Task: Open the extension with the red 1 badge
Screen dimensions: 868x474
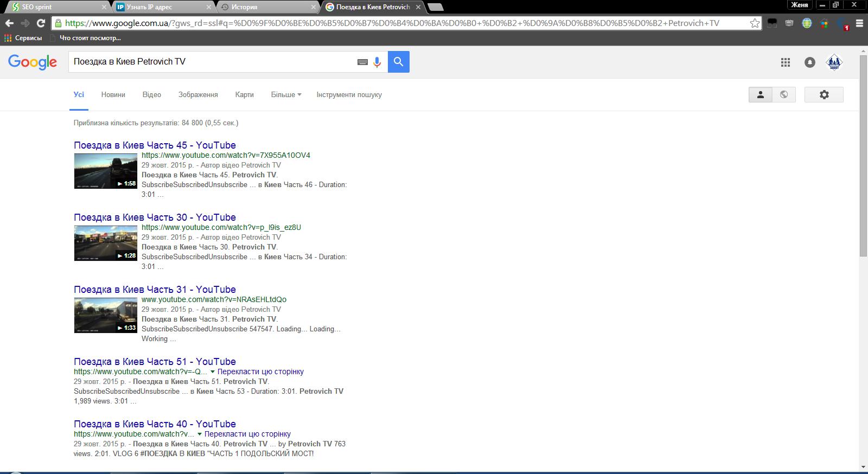Action: [x=843, y=24]
